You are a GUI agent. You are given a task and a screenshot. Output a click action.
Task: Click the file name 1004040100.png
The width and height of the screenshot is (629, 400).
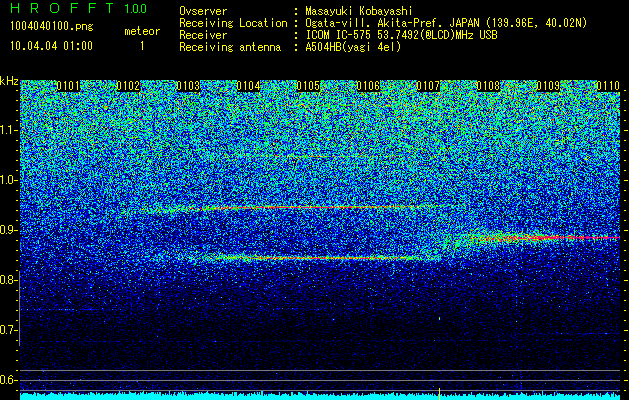(52, 27)
